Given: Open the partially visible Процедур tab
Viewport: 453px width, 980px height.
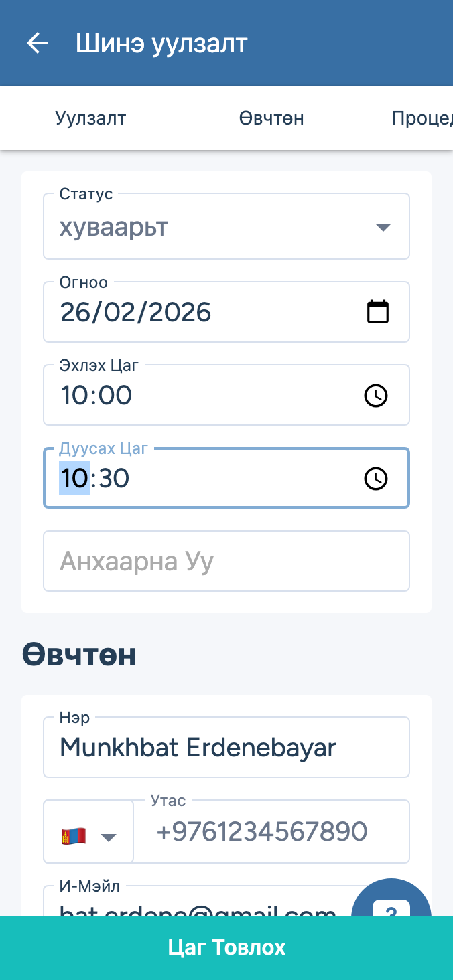Looking at the screenshot, I should [422, 118].
